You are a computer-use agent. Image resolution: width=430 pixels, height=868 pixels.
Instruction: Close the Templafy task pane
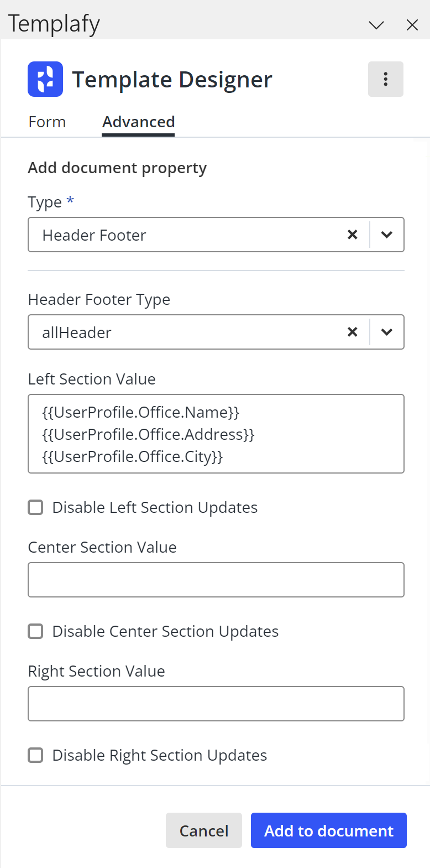(x=412, y=25)
